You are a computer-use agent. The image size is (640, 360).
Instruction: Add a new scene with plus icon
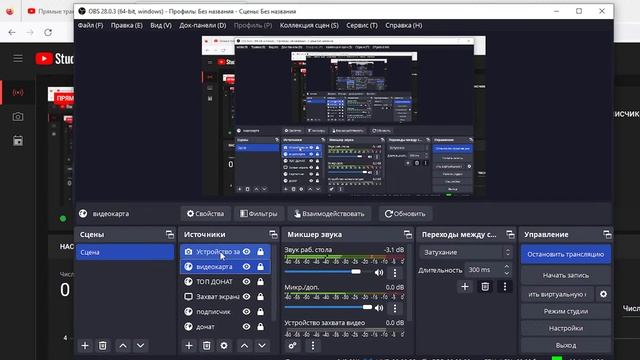85,346
